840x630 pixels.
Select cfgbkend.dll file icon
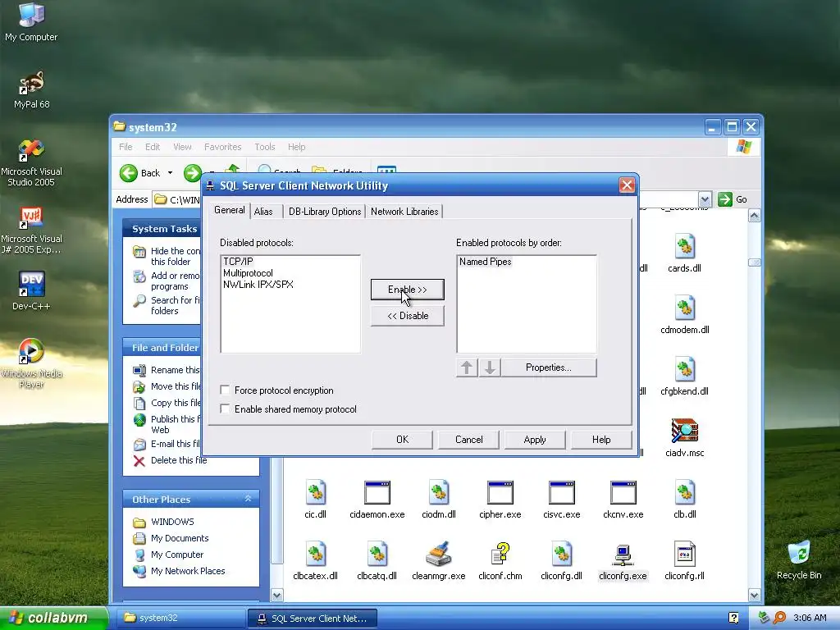684,377
